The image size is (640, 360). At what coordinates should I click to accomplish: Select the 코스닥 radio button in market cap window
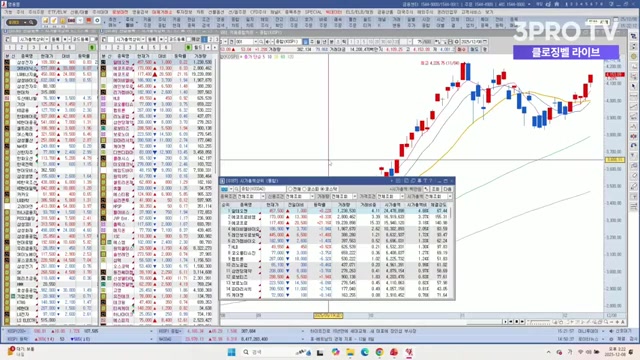pos(322,189)
